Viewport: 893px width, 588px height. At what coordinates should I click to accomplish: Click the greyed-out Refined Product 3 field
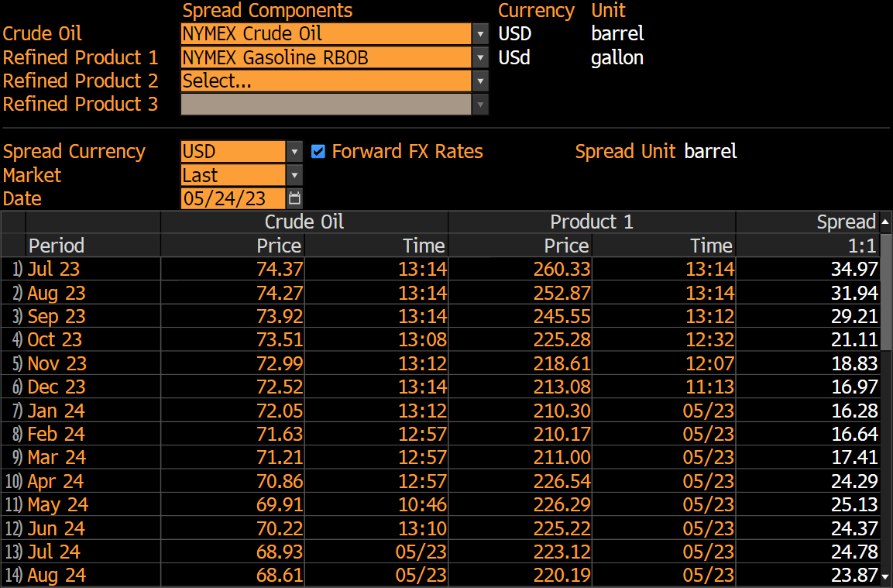(326, 105)
